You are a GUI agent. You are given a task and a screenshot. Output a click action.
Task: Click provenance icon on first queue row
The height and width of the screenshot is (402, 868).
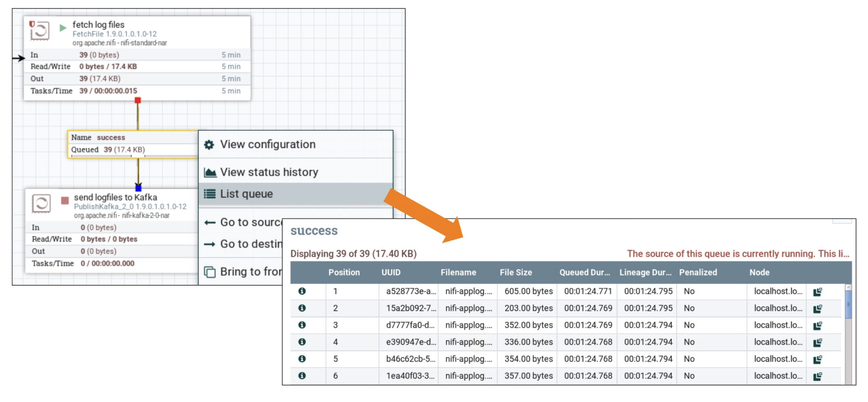coord(817,292)
